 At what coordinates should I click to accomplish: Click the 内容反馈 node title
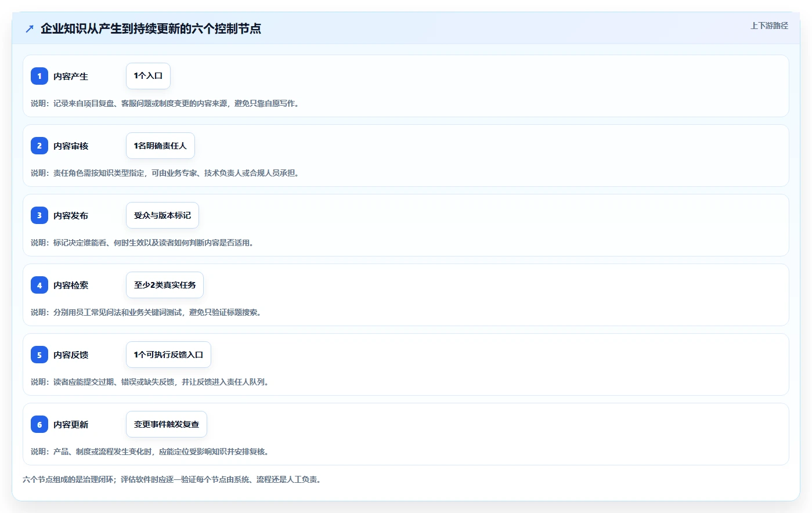71,355
